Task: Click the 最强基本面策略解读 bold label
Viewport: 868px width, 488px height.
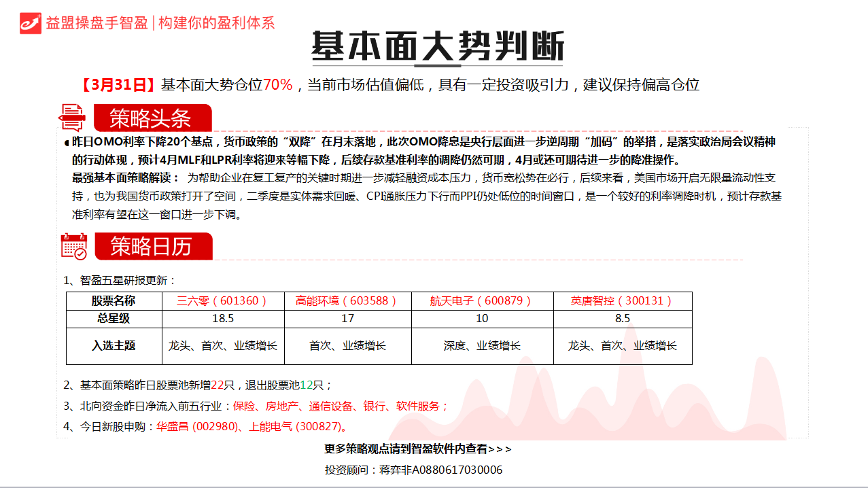Action: [125, 178]
